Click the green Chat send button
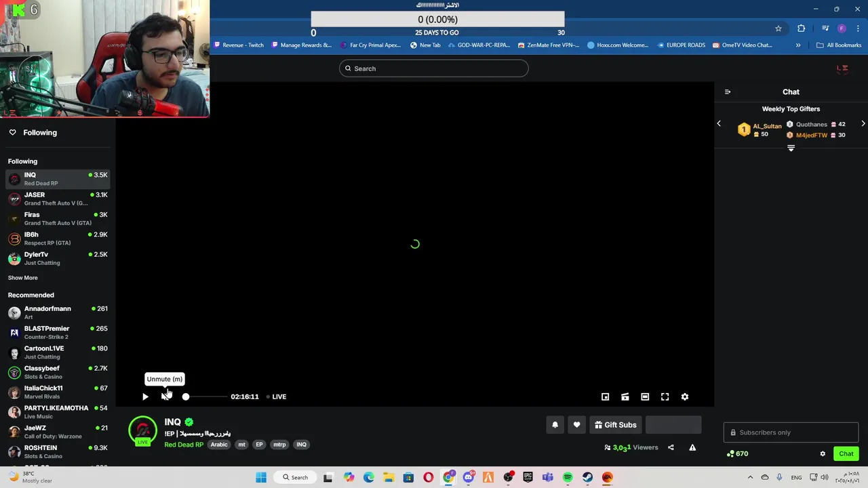The height and width of the screenshot is (488, 868). pyautogui.click(x=846, y=454)
